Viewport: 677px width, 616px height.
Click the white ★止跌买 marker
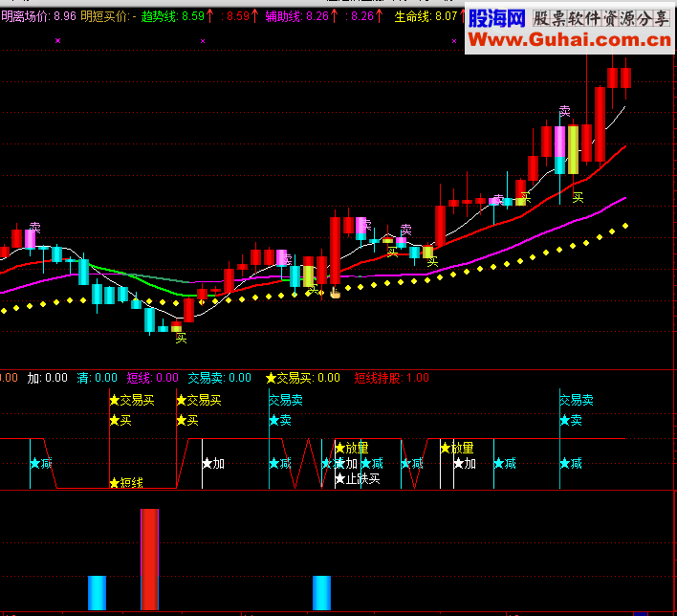358,478
